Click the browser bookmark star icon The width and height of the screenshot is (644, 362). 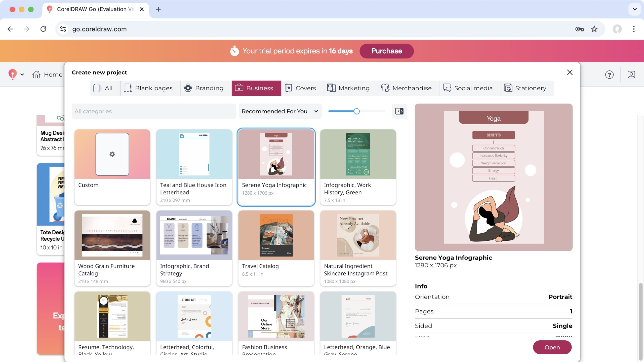[594, 29]
